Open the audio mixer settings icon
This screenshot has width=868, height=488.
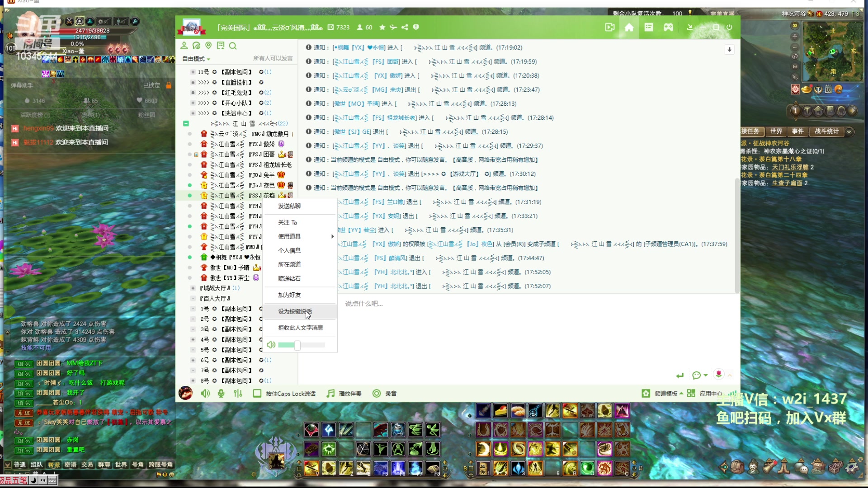coord(238,394)
